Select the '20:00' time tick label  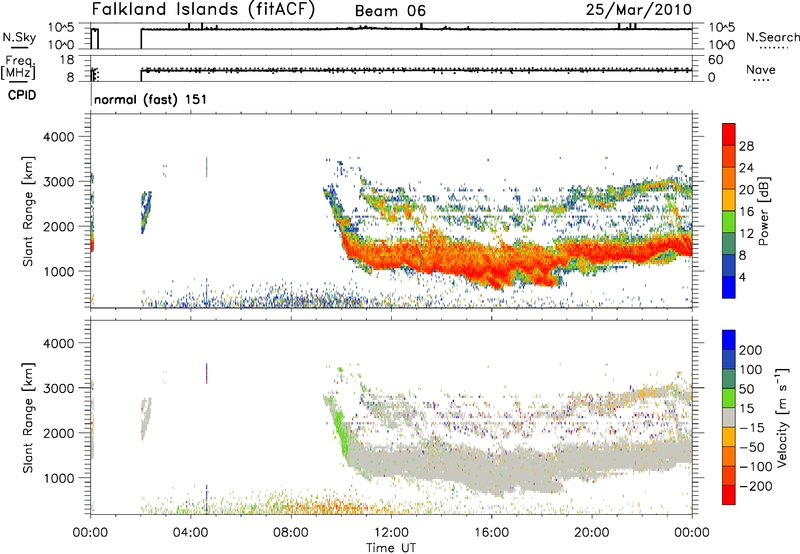592,533
